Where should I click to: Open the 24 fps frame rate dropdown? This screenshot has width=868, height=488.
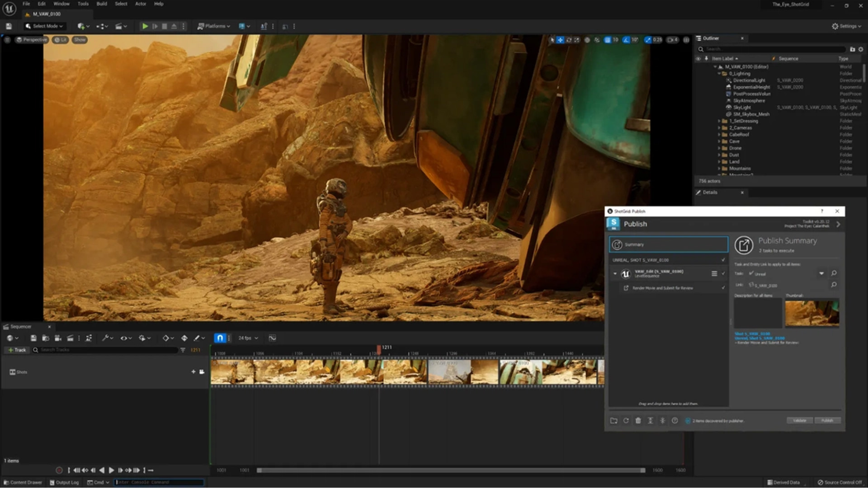246,338
